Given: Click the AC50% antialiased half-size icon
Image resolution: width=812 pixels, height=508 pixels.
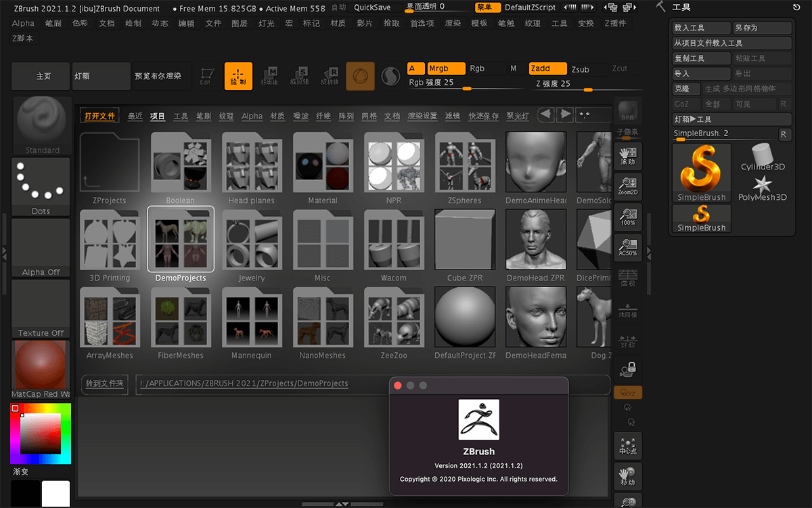Looking at the screenshot, I should 627,247.
